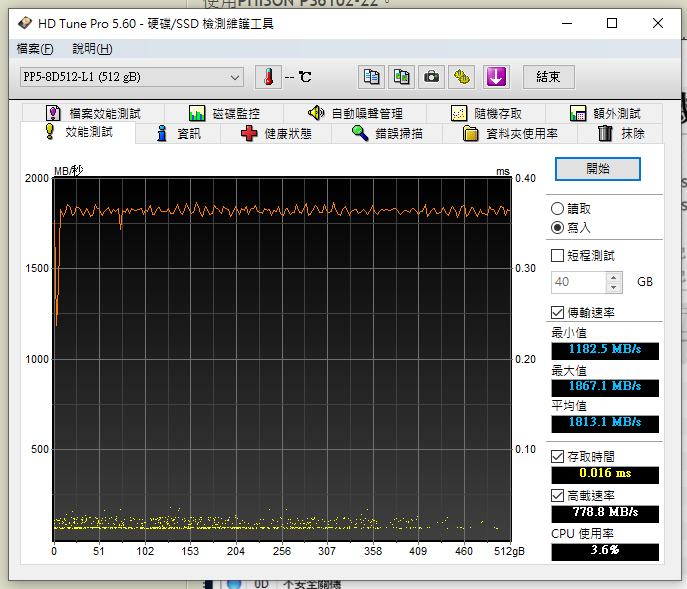Close the HD Tune Pro window
This screenshot has width=687, height=589.
pos(658,23)
